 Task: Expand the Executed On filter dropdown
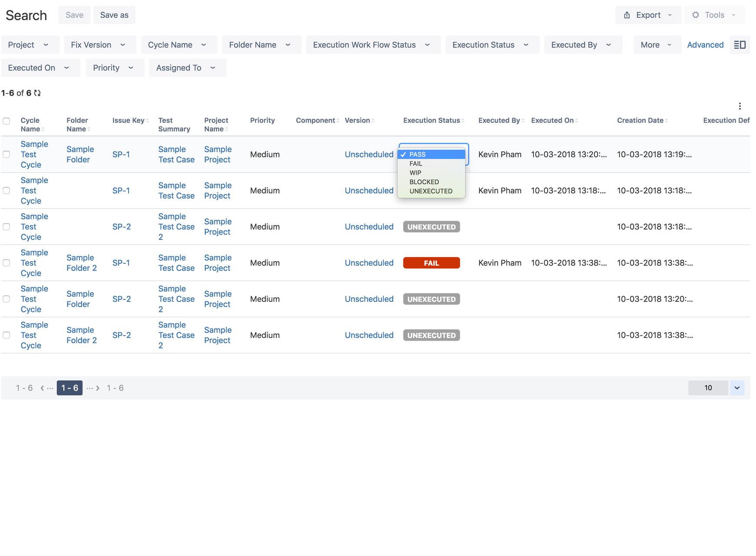coord(40,68)
